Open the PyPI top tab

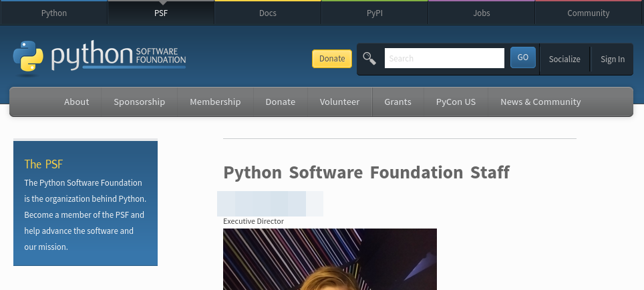(374, 13)
